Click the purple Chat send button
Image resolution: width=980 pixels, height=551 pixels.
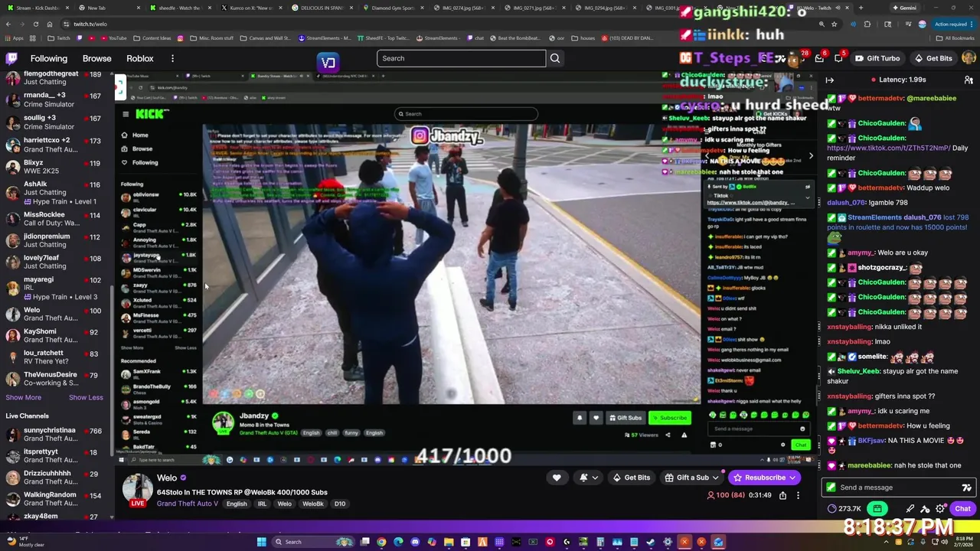coord(962,509)
